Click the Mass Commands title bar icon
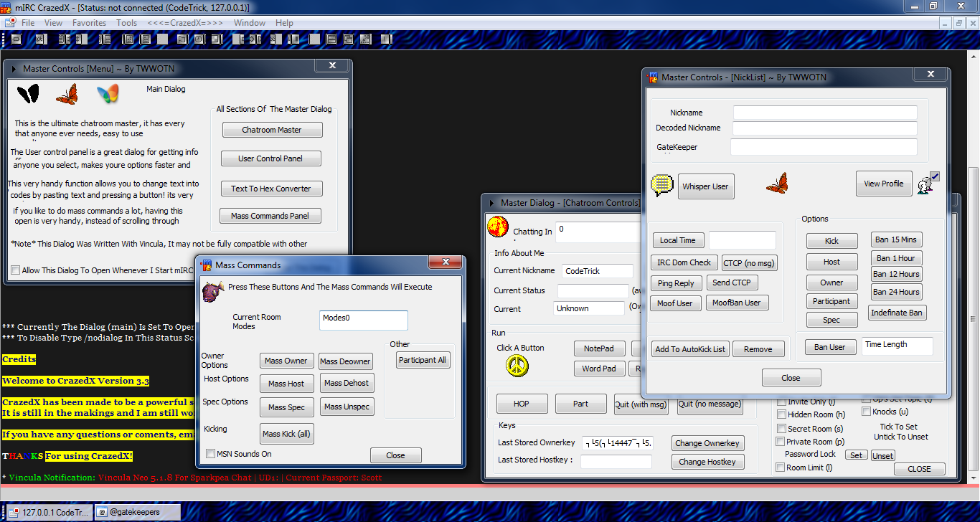 coord(206,265)
